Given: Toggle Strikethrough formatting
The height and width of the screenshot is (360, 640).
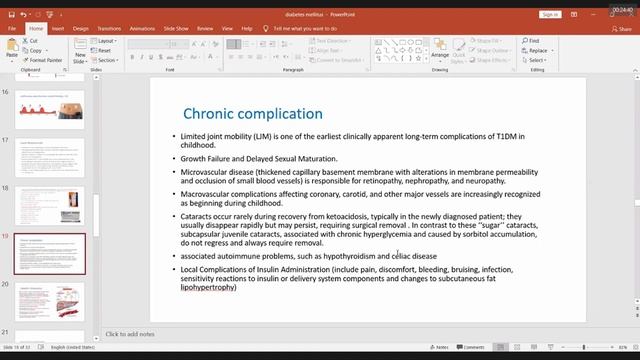Looking at the screenshot, I should coord(170,57).
